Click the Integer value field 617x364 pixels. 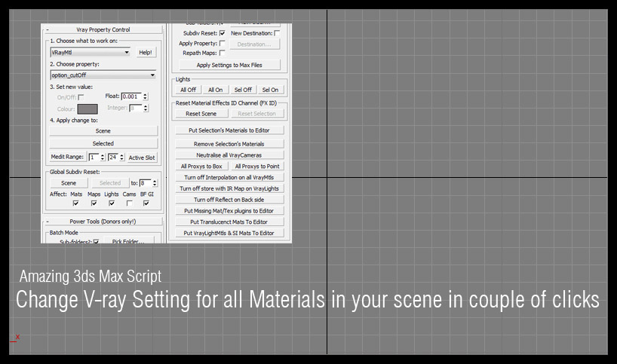click(x=136, y=108)
